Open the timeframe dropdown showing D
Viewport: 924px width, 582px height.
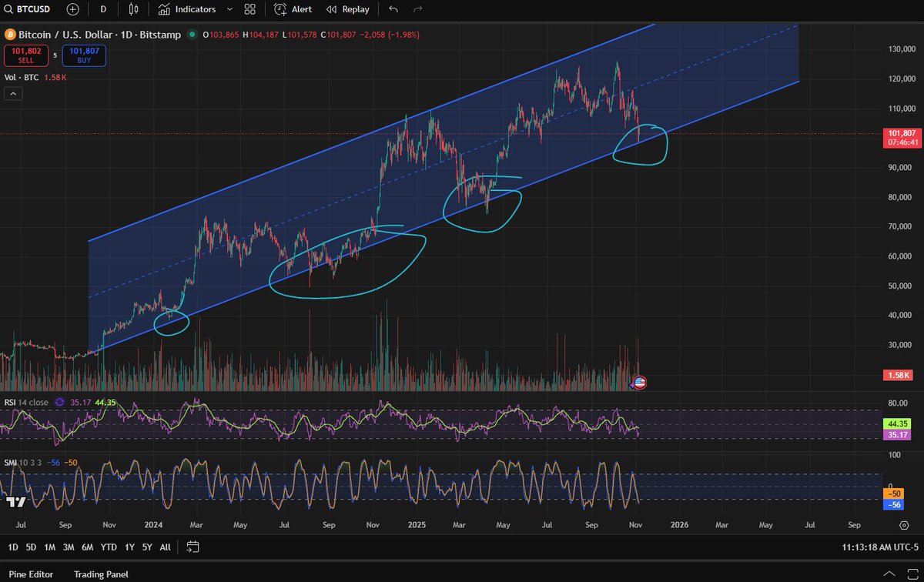(x=103, y=9)
